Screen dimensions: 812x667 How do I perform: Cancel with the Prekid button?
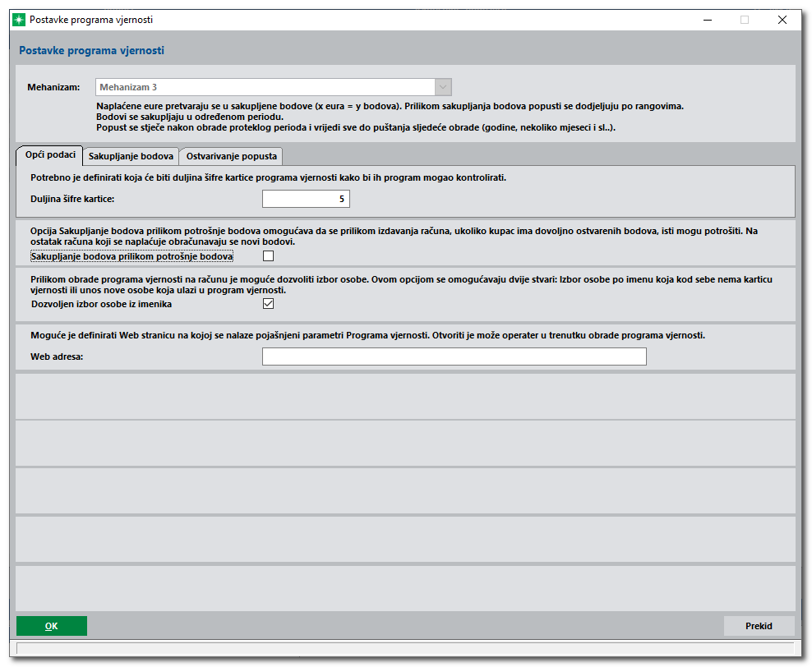pos(759,626)
